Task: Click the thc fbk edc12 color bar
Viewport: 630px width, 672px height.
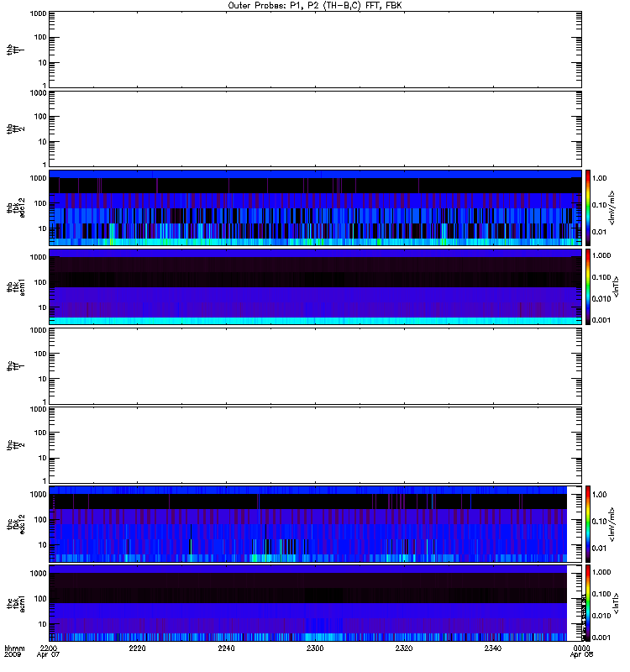Action: tap(588, 524)
